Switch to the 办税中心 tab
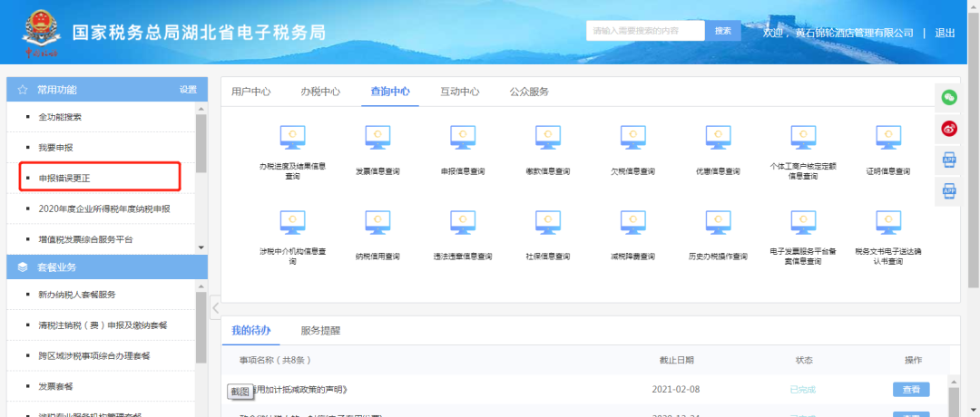 (320, 92)
